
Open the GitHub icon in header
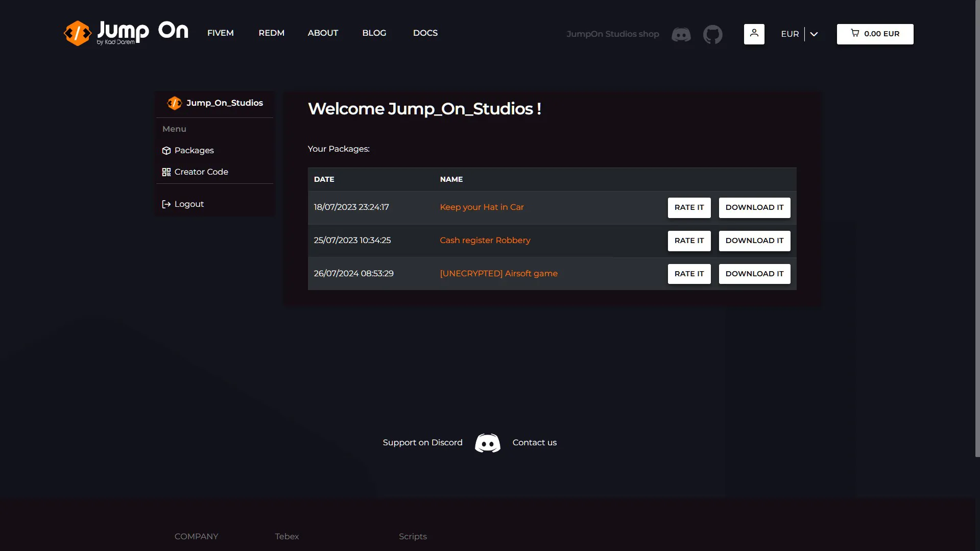pyautogui.click(x=712, y=34)
